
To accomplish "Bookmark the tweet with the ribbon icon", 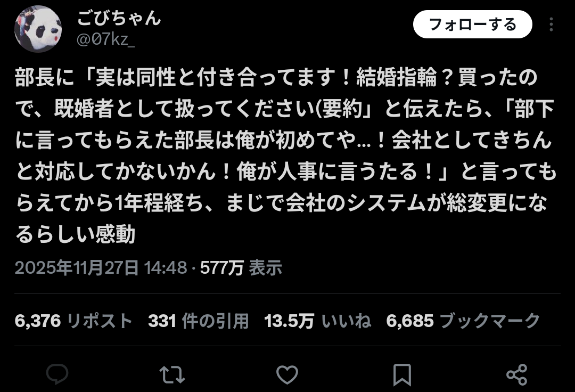I will click(x=402, y=375).
